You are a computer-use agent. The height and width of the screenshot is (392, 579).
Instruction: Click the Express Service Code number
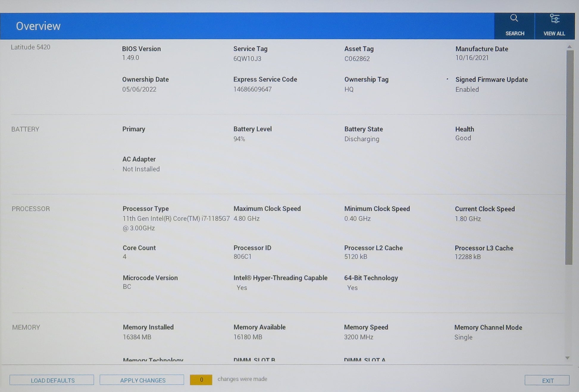coord(252,89)
